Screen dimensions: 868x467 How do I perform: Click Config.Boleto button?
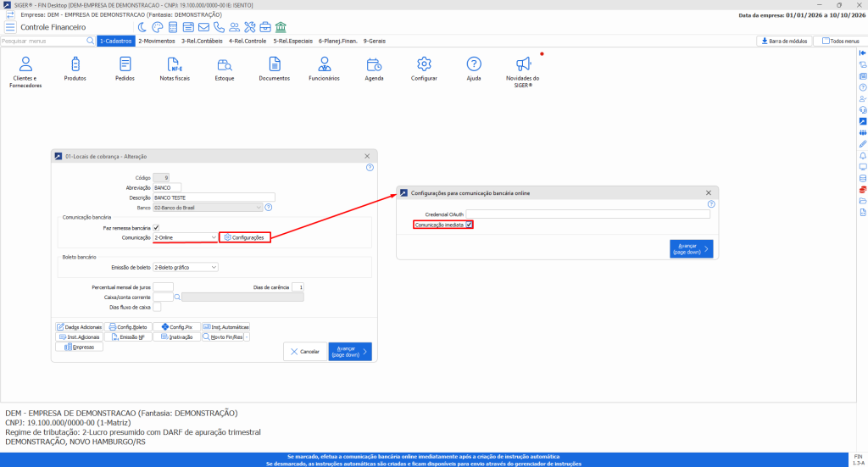pyautogui.click(x=128, y=327)
